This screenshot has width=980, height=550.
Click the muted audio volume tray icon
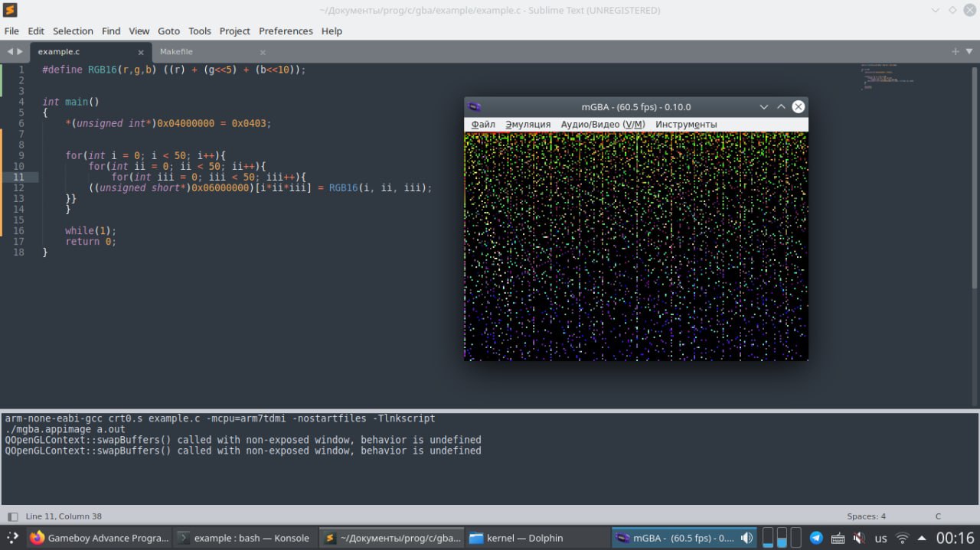tap(859, 538)
